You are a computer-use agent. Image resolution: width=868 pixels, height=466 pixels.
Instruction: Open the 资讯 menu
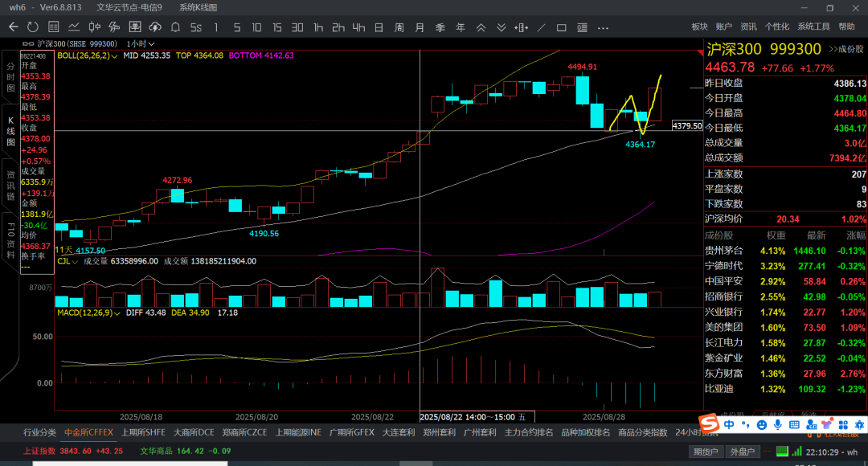pos(748,27)
